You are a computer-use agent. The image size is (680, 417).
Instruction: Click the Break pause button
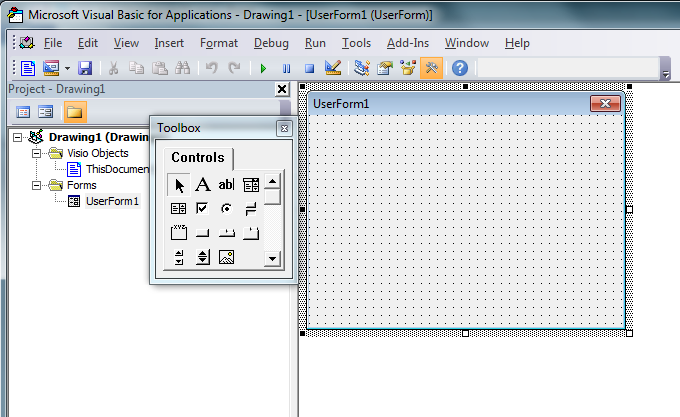pos(286,68)
